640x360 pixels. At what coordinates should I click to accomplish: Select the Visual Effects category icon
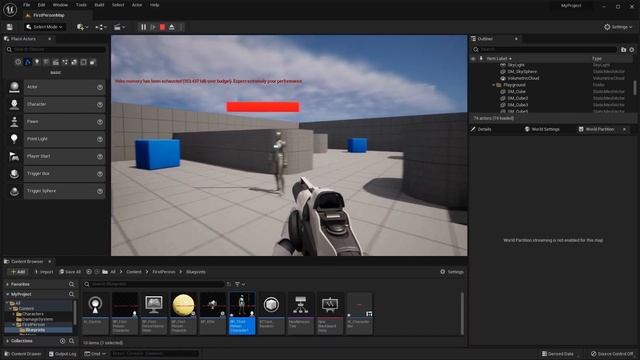coord(65,62)
